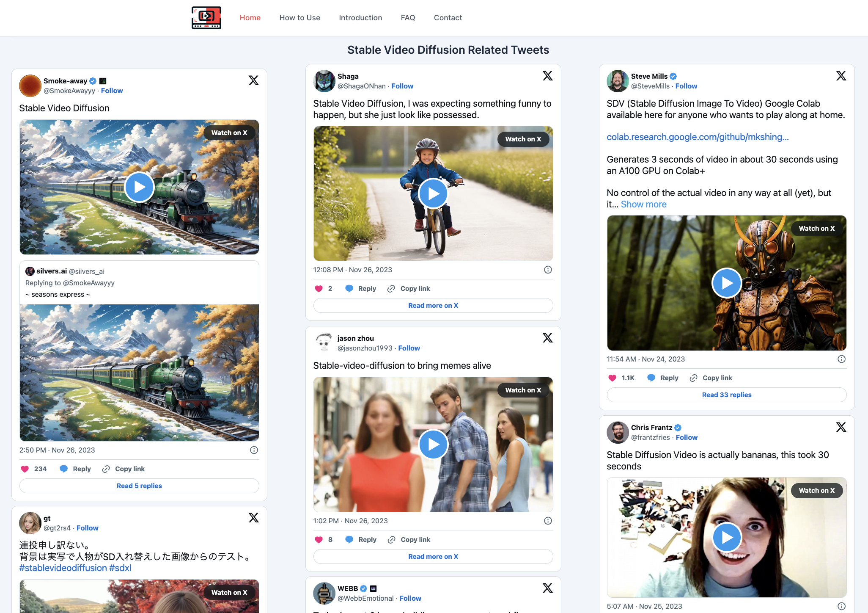Click Watch on X on distracted boyfriend video

pyautogui.click(x=523, y=390)
